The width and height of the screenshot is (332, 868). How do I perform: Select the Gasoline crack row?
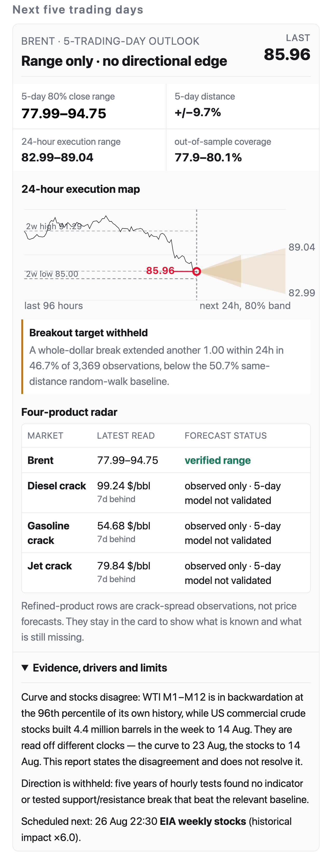166,533
